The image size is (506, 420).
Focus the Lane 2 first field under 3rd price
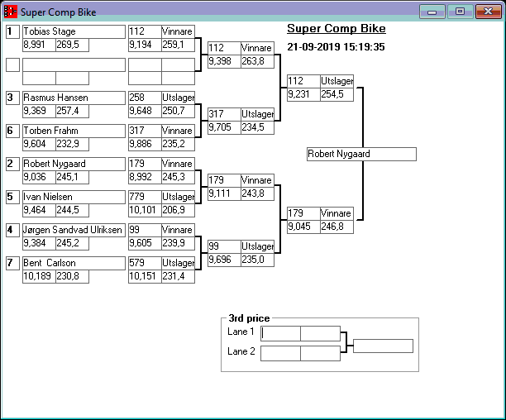(x=281, y=353)
